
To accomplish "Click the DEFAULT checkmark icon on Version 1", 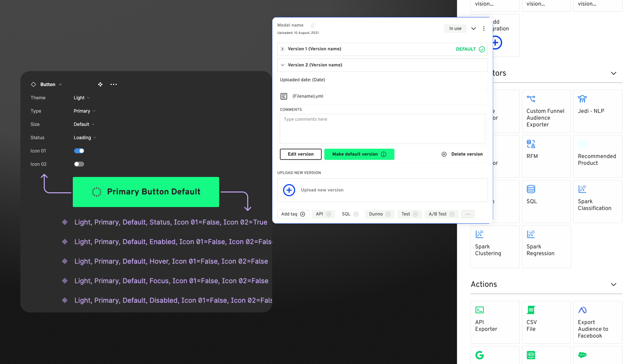I will (x=482, y=49).
